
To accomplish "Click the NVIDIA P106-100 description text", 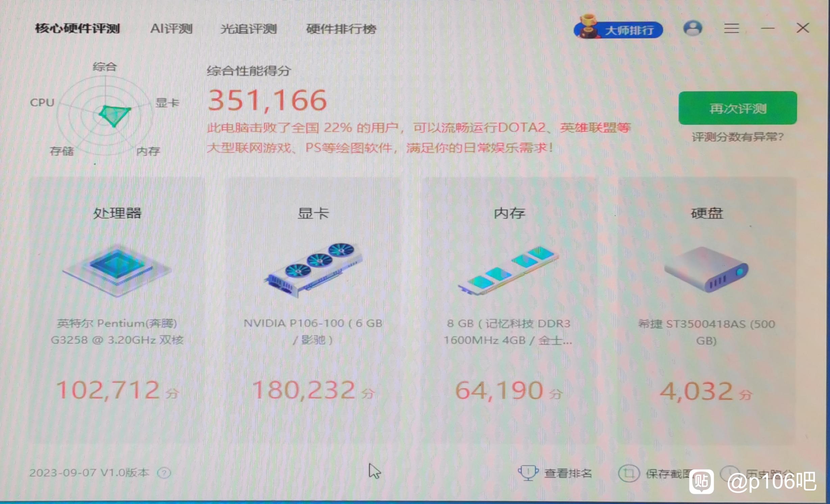I will (313, 332).
